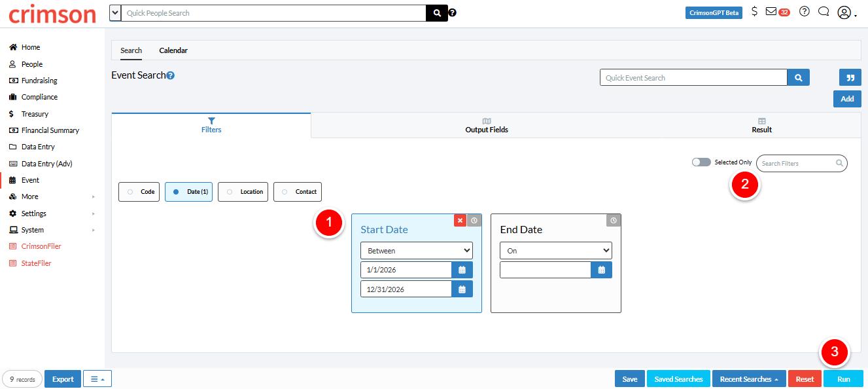Click the magnifier button for Quick People Search
This screenshot has height=389, width=868.
pos(436,13)
